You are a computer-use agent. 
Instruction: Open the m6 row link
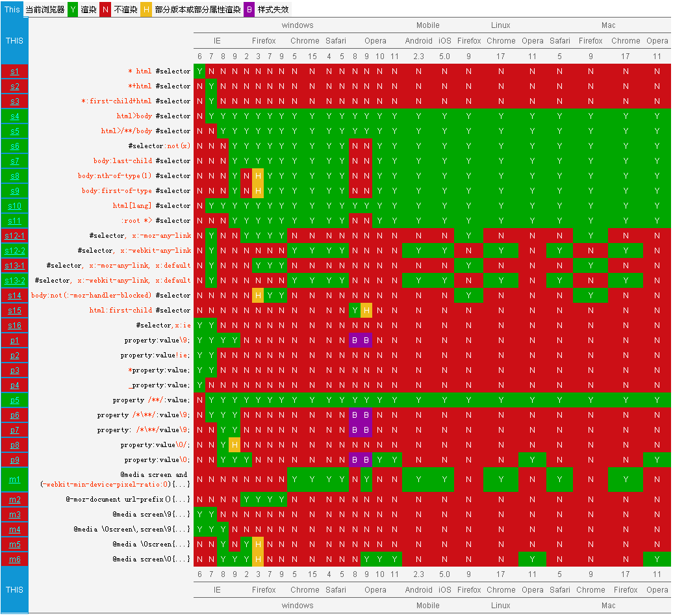tap(14, 559)
